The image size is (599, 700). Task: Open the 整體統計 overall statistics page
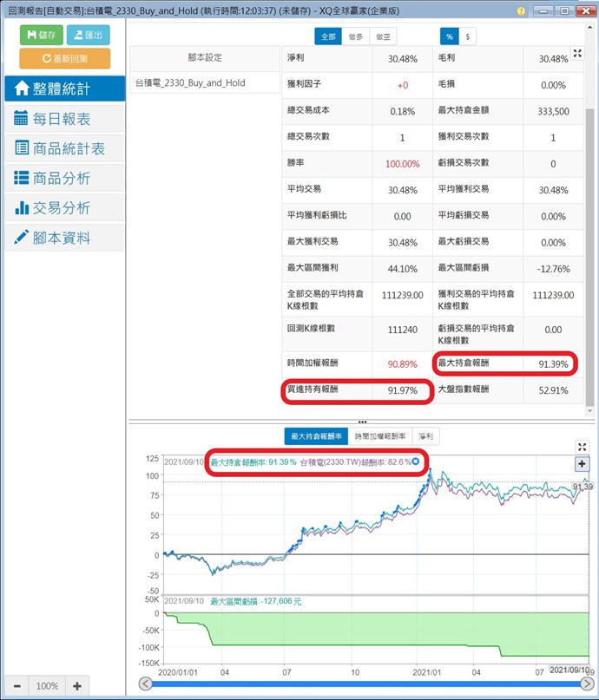tap(63, 89)
